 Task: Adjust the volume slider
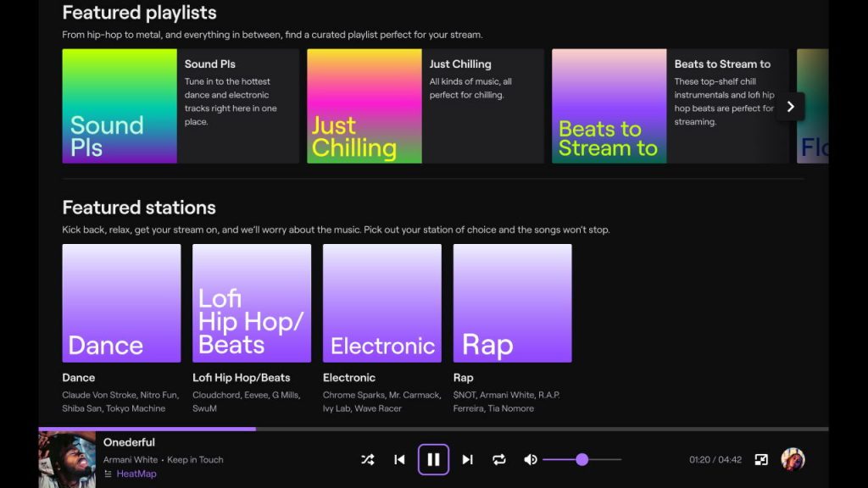(x=581, y=459)
